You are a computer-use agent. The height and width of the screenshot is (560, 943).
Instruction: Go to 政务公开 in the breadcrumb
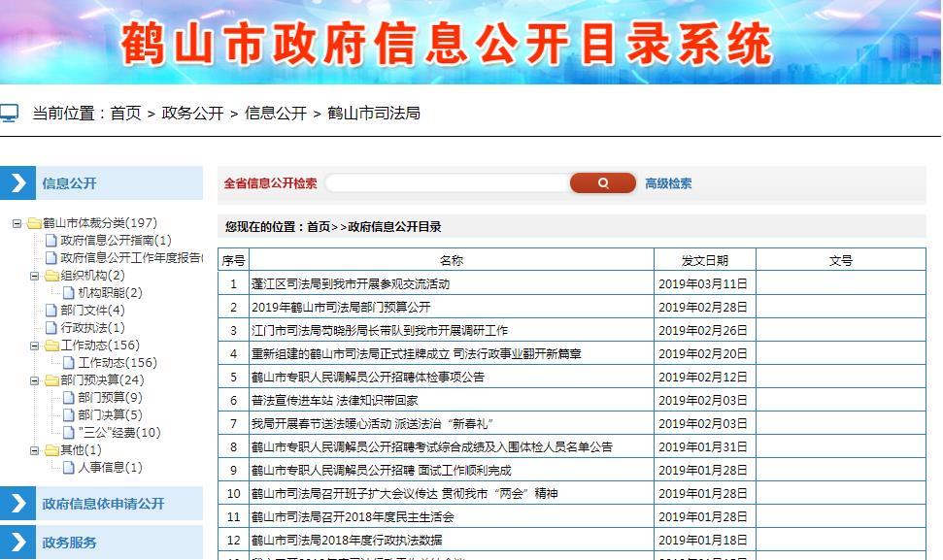coord(192,114)
